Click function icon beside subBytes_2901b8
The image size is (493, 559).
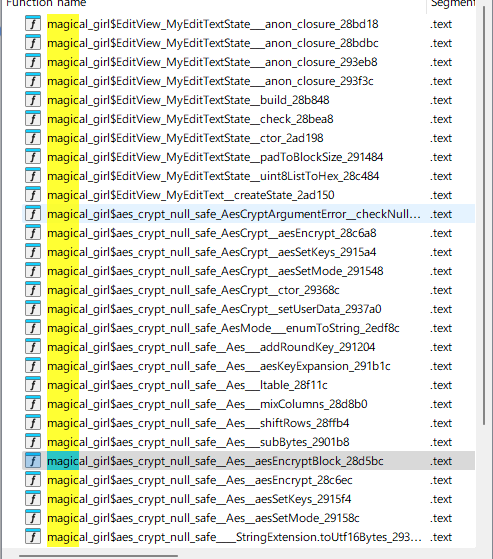(x=33, y=442)
